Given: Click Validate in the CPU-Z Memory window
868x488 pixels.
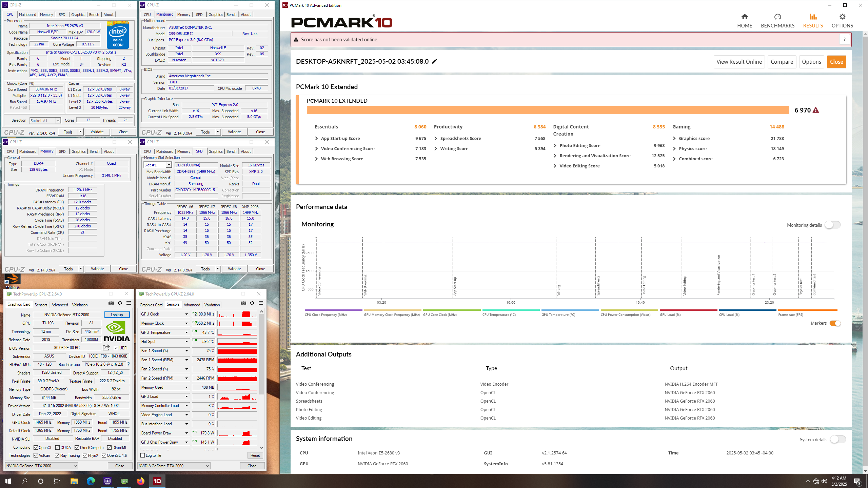Looking at the screenshot, I should [97, 269].
